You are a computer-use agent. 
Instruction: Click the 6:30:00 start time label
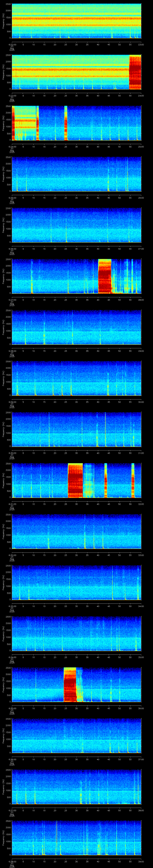[x=12, y=453]
